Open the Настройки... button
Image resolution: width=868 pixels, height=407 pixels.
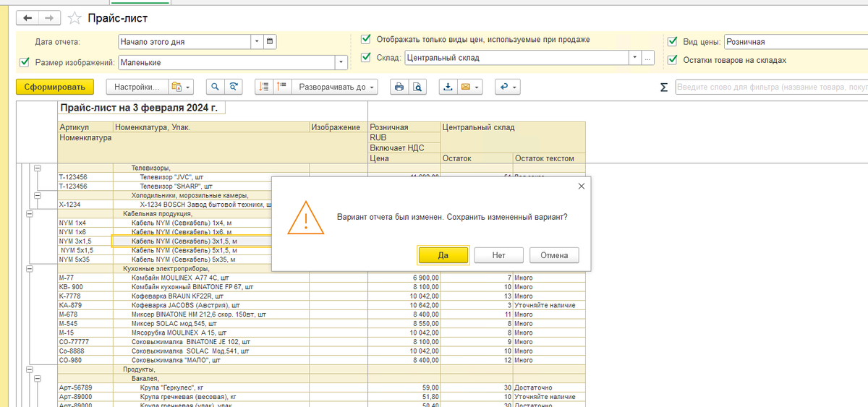point(137,87)
